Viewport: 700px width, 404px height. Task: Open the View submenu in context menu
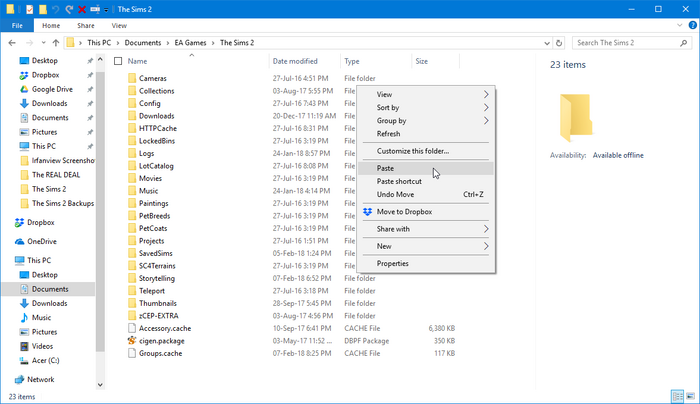[426, 95]
